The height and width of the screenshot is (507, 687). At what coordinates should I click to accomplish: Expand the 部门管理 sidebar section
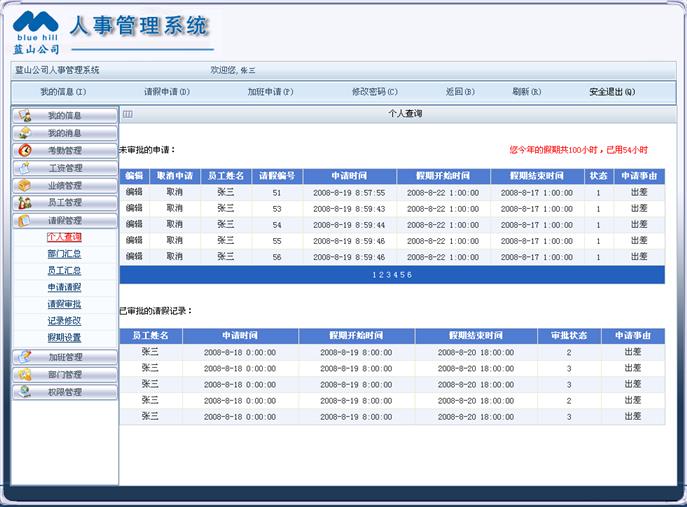click(65, 374)
